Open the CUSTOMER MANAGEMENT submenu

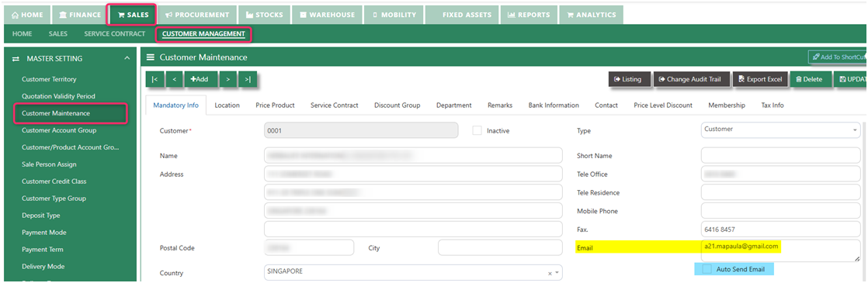pos(203,33)
